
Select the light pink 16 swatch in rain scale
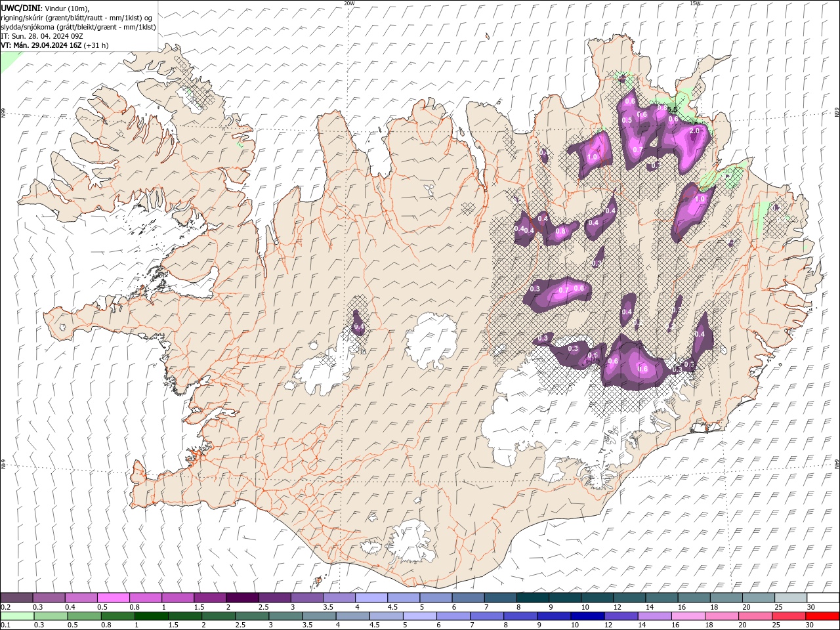pyautogui.click(x=688, y=616)
